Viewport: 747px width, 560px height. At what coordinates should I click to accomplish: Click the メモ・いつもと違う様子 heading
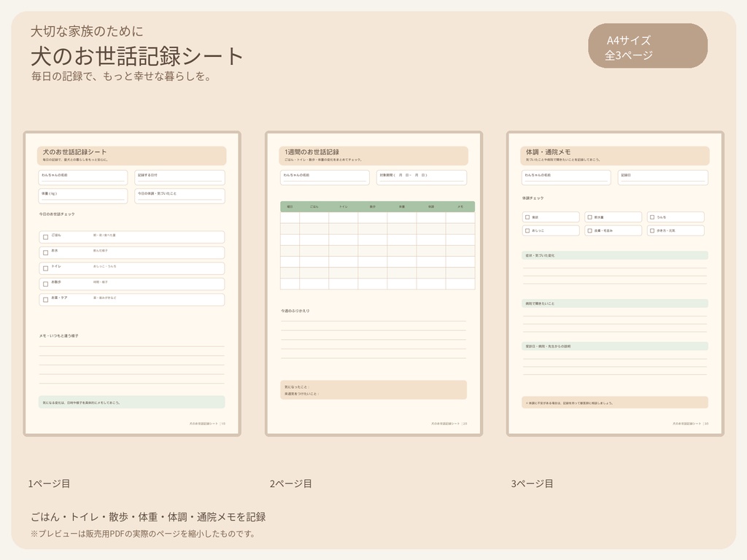pos(58,335)
